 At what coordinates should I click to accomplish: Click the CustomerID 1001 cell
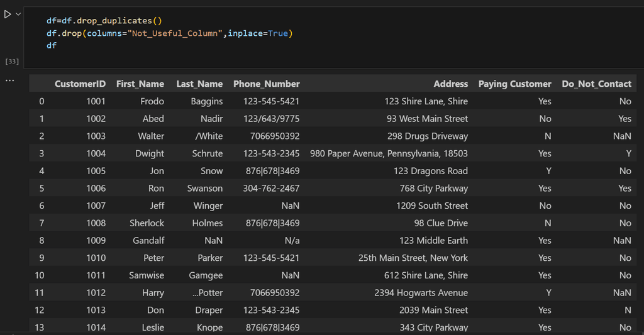tap(96, 101)
